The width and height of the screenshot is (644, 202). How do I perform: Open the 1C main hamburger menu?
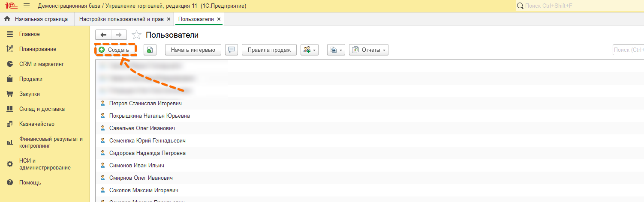pyautogui.click(x=27, y=6)
